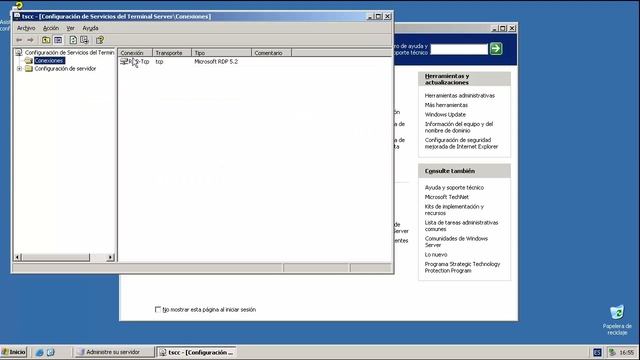Click the Export list toolbar icon

click(84, 40)
